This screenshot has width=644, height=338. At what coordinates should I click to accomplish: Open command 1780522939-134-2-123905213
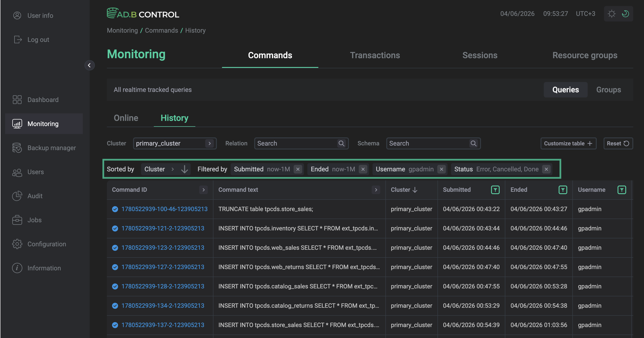tap(163, 306)
